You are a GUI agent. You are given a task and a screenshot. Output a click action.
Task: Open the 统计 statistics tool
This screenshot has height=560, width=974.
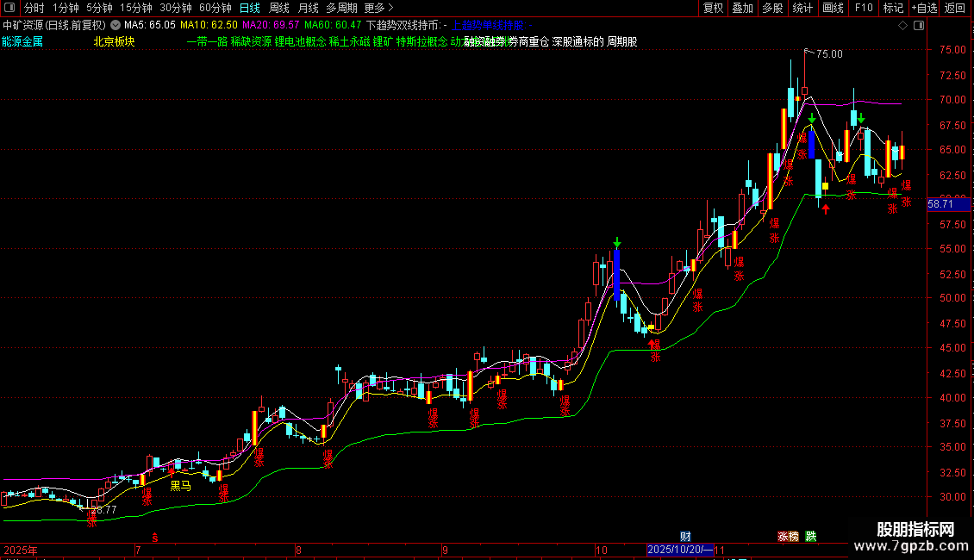pyautogui.click(x=802, y=8)
